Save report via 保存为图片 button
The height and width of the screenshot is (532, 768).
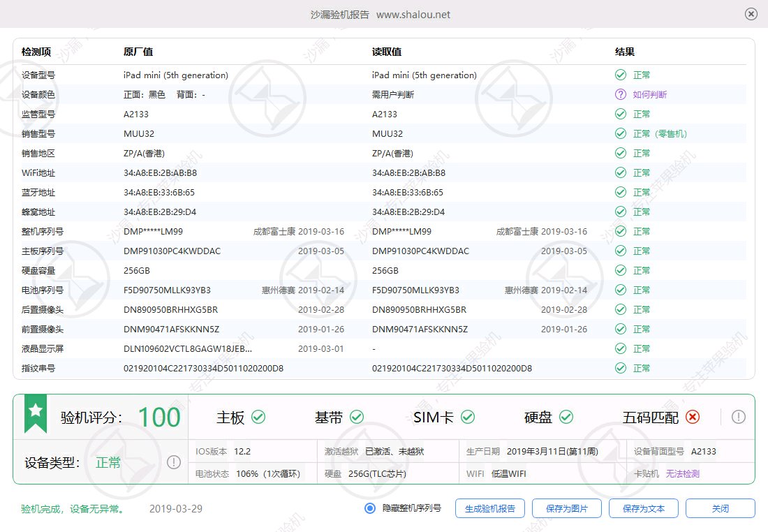coord(566,508)
